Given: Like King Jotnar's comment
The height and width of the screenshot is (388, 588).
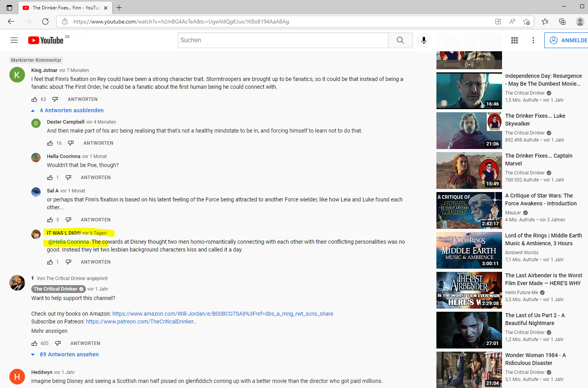Looking at the screenshot, I should tap(34, 99).
